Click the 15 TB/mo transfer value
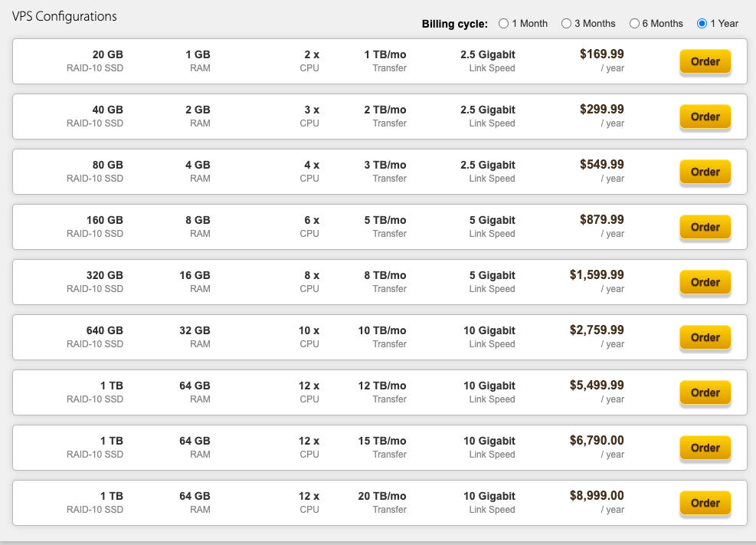The image size is (756, 545). click(382, 441)
